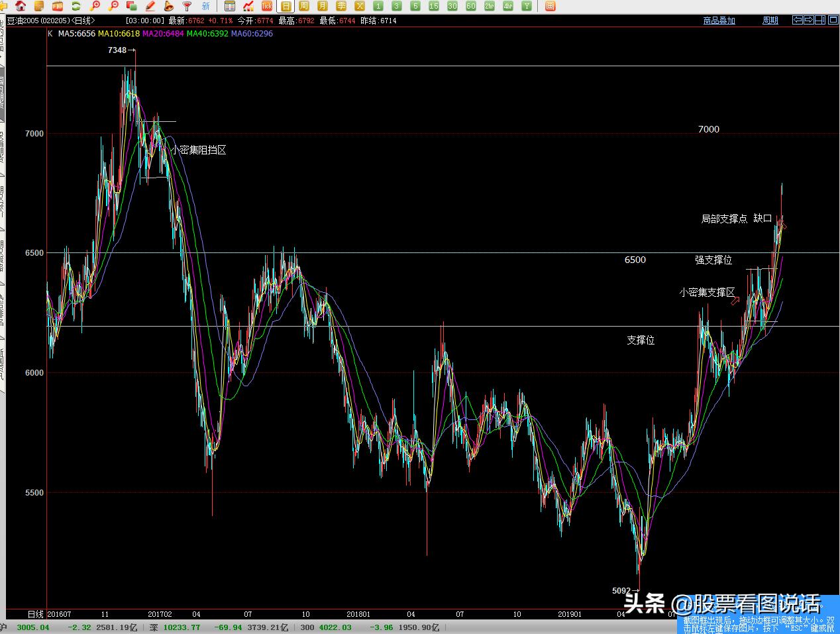Open the red multi-window grid icon

(551, 6)
